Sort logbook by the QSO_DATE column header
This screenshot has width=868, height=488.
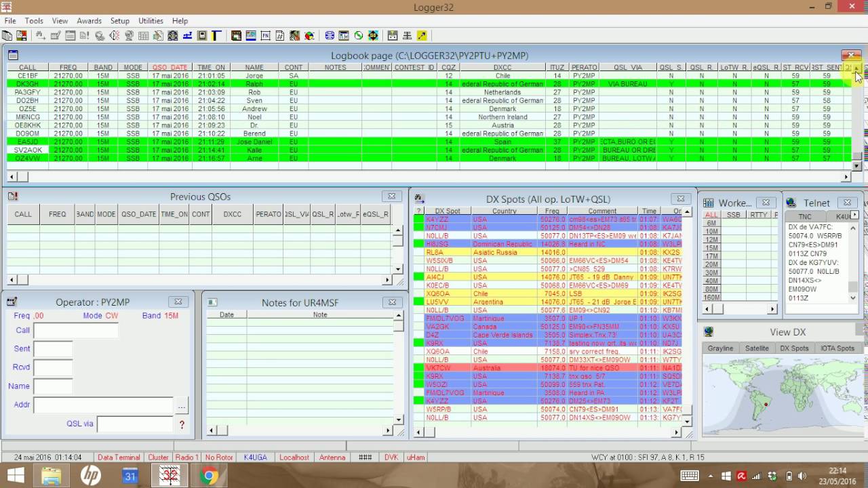pos(170,68)
